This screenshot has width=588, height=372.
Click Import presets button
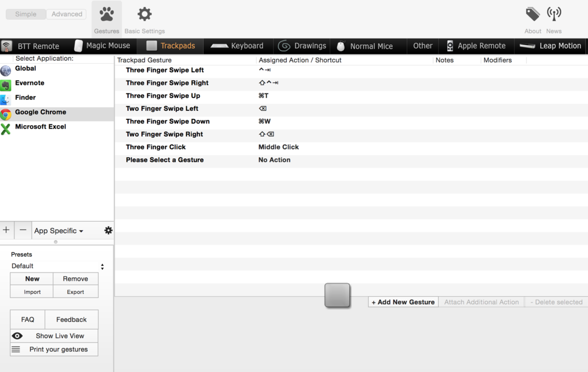click(x=32, y=292)
